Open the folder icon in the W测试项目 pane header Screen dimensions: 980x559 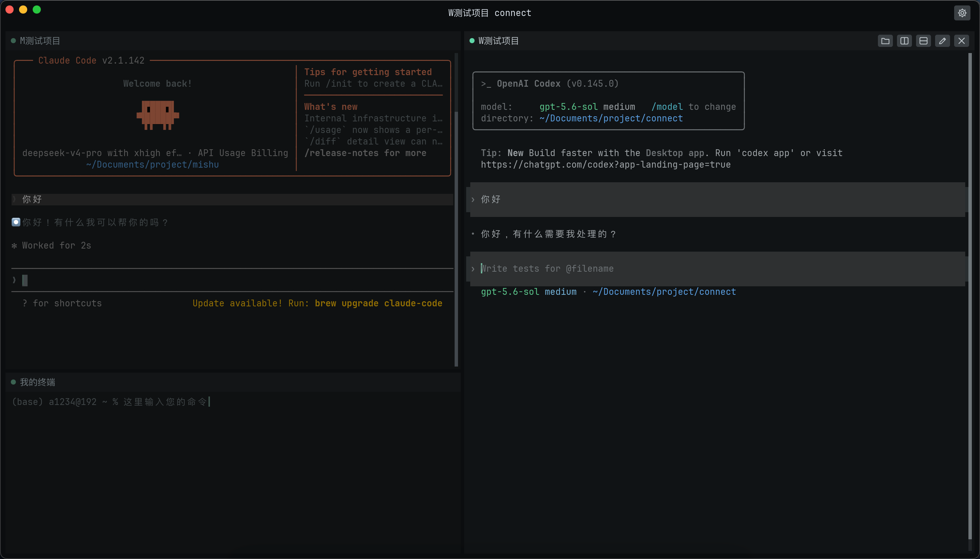(x=885, y=41)
